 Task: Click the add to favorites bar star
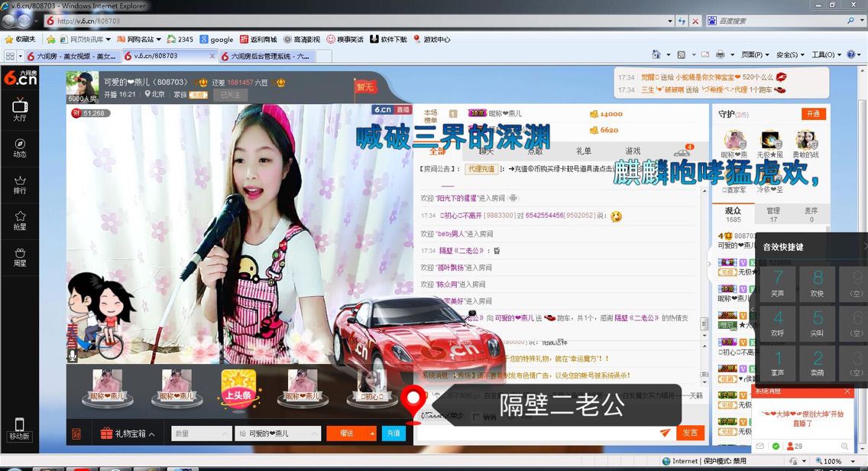coord(51,39)
